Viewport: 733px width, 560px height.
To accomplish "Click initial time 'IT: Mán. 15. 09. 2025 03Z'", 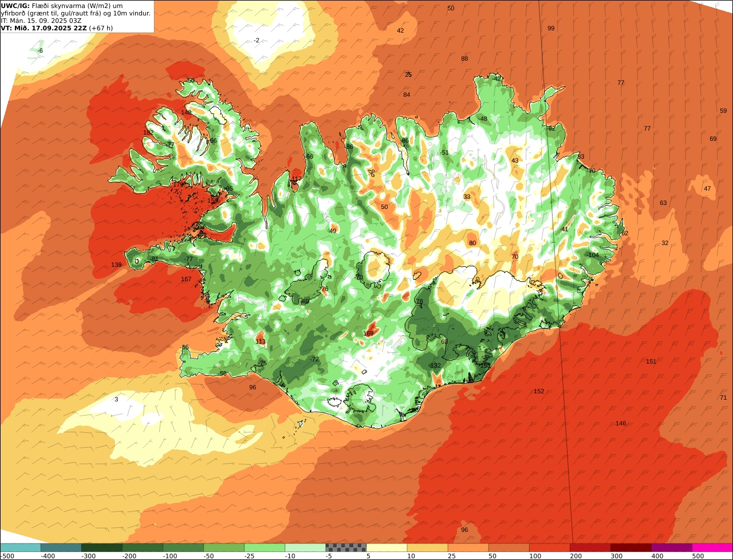I will pos(41,21).
